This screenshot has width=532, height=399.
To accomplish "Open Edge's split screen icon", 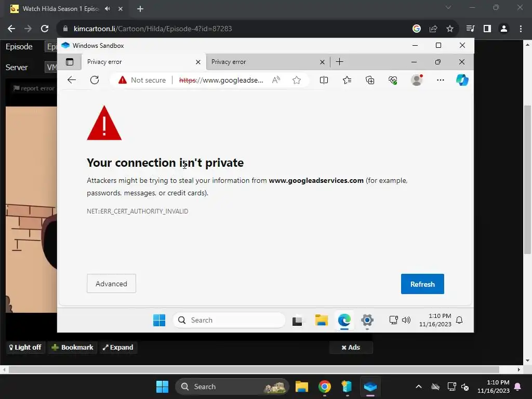I will [324, 80].
